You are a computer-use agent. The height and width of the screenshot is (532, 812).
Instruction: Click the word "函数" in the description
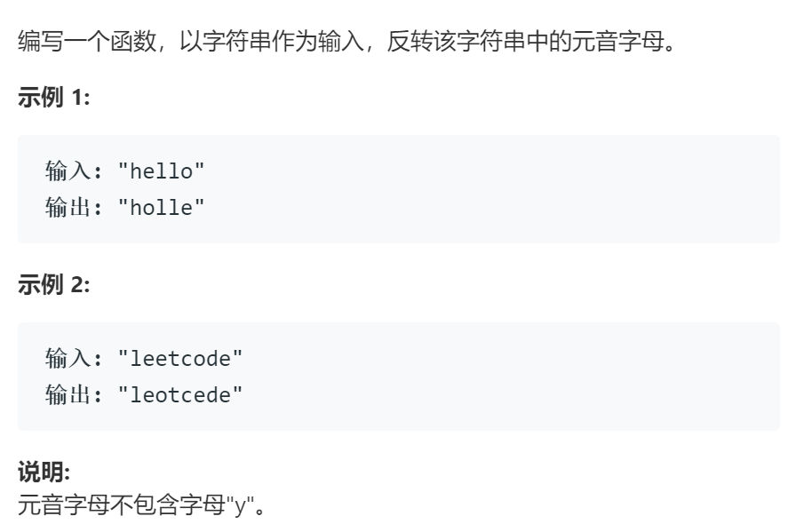coord(133,41)
